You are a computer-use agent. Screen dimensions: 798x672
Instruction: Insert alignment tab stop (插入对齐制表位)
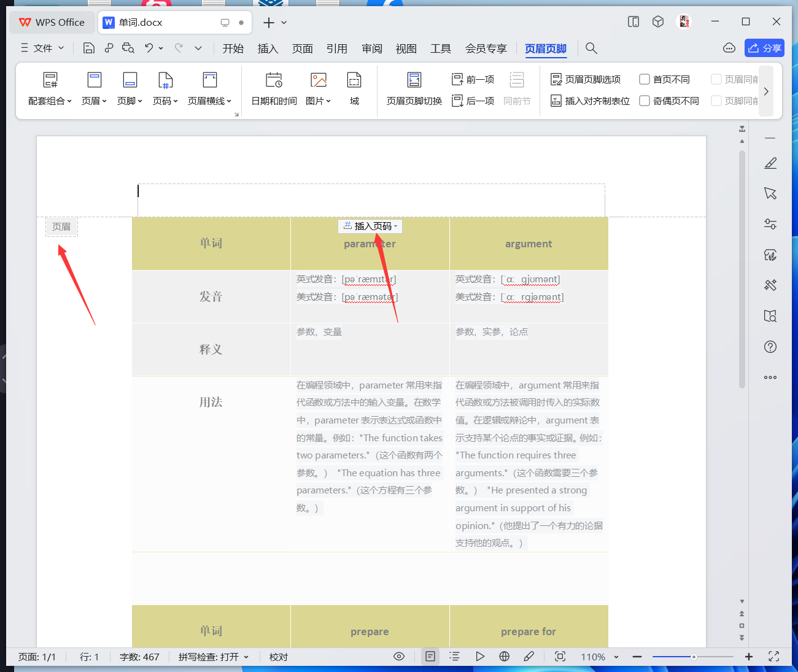tap(591, 101)
